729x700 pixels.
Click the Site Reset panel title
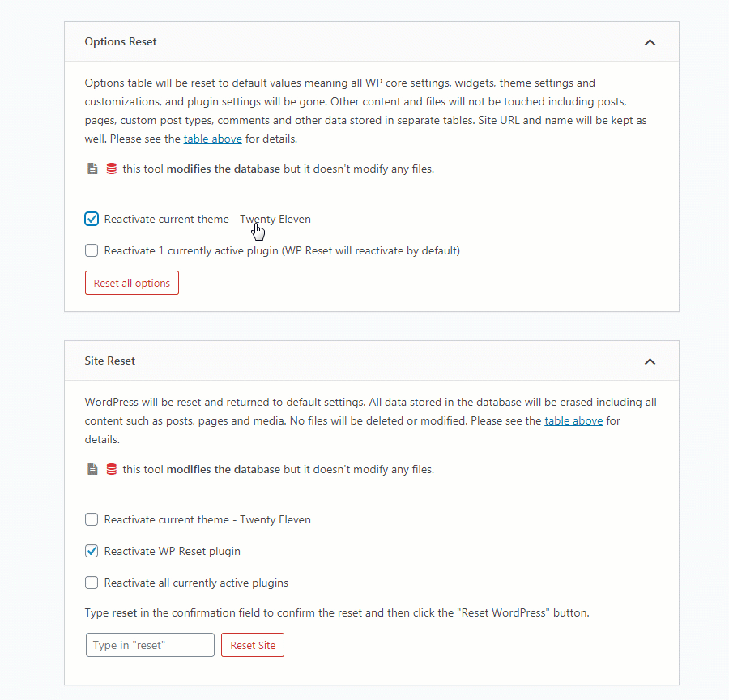coord(109,361)
